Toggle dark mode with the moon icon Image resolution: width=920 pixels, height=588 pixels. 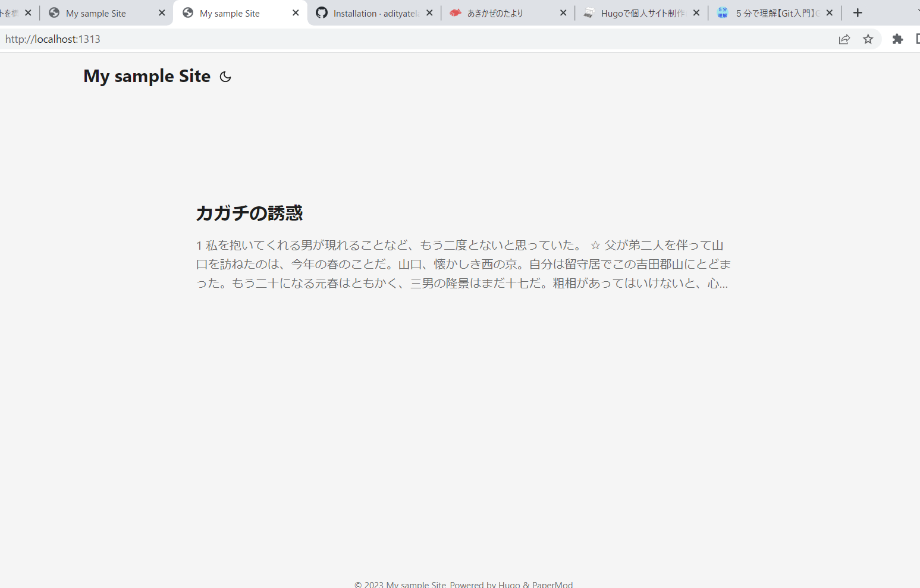click(x=225, y=77)
